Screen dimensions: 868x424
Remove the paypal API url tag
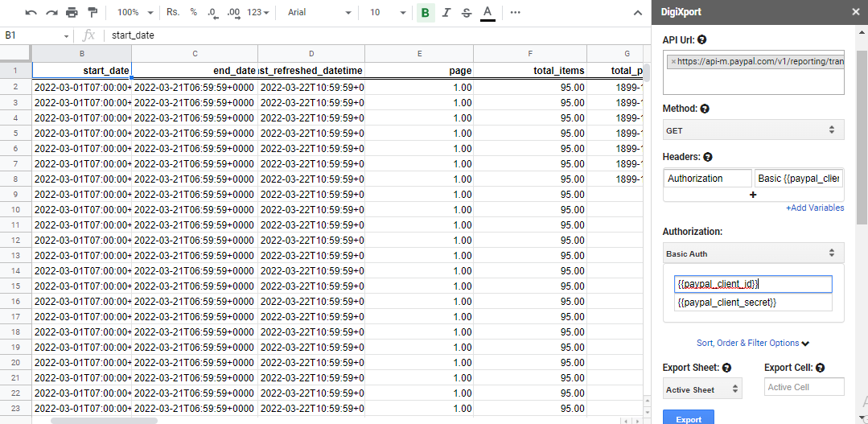[673, 62]
